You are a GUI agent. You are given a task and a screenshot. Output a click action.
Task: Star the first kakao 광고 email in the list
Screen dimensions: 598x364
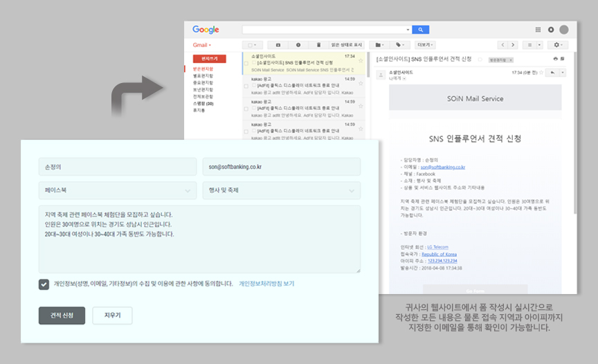coord(361,84)
